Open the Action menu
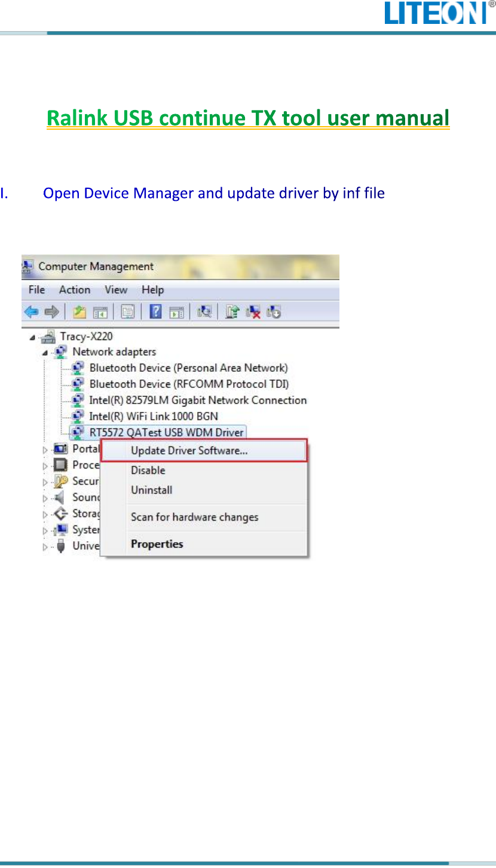This screenshot has width=496, height=868. point(75,290)
